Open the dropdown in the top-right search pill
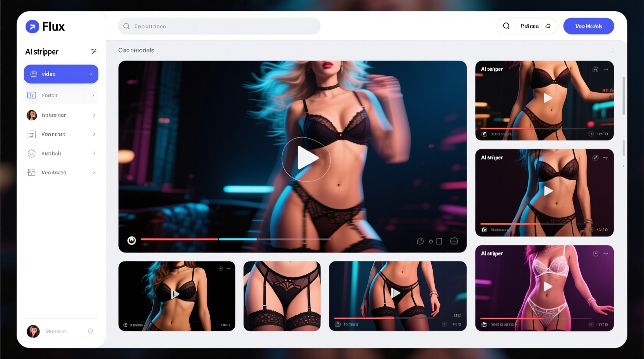Viewport: 644px width, 359px height. click(548, 26)
